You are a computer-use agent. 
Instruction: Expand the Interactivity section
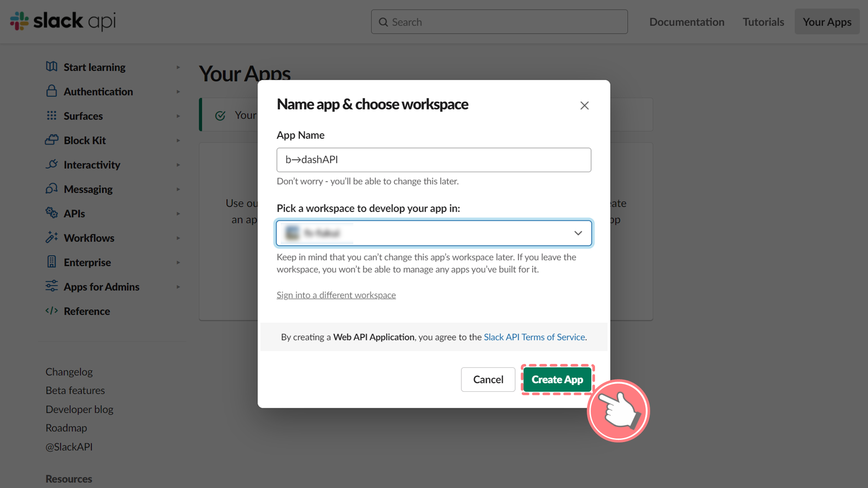(178, 165)
